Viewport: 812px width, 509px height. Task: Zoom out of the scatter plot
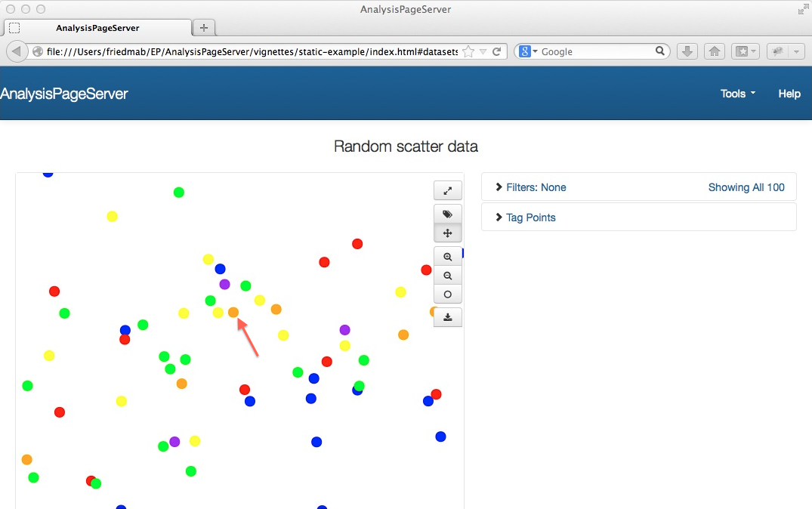[x=447, y=276]
